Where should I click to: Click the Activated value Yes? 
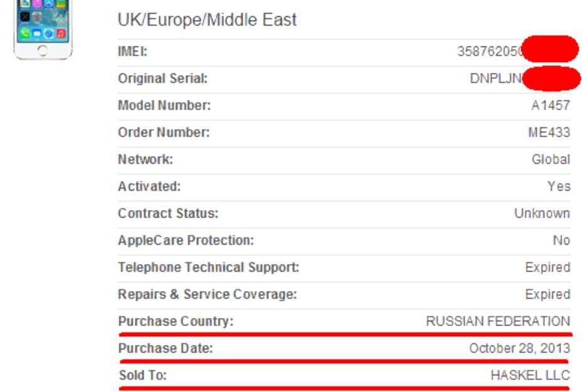pos(559,187)
